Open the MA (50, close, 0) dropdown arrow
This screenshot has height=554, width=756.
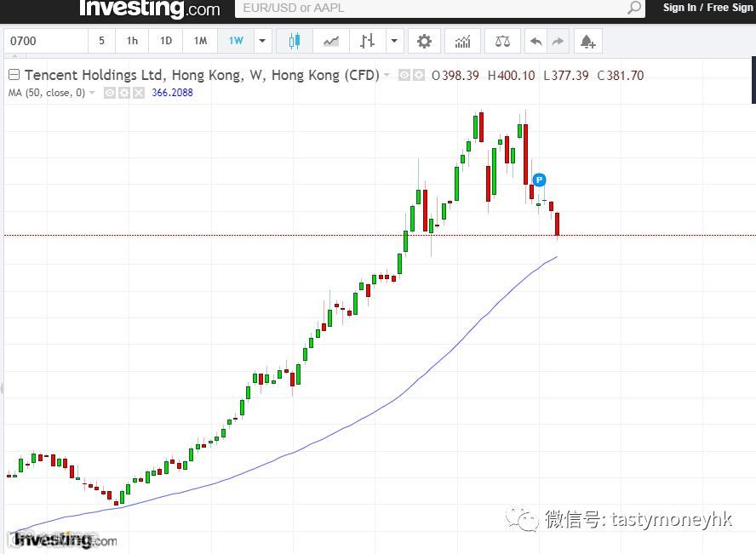coord(92,93)
